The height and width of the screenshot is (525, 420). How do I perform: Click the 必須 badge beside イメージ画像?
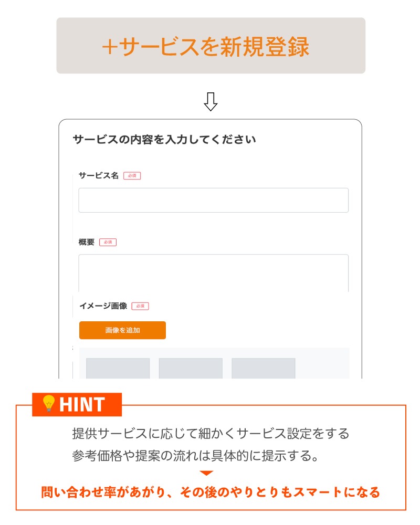click(x=140, y=306)
